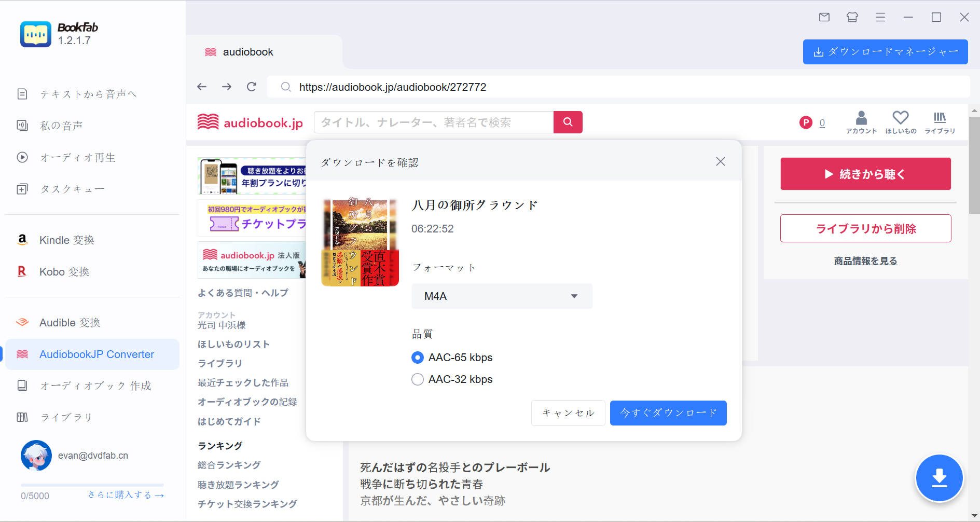
Task: Open the M4A format dropdown
Action: point(501,296)
